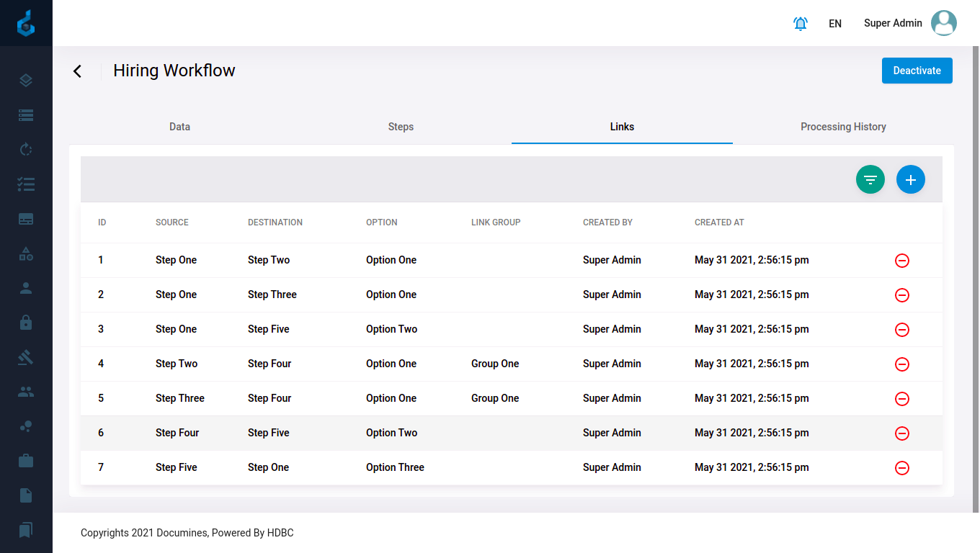
Task: Remove the Step Five to Step One link
Action: coord(901,468)
